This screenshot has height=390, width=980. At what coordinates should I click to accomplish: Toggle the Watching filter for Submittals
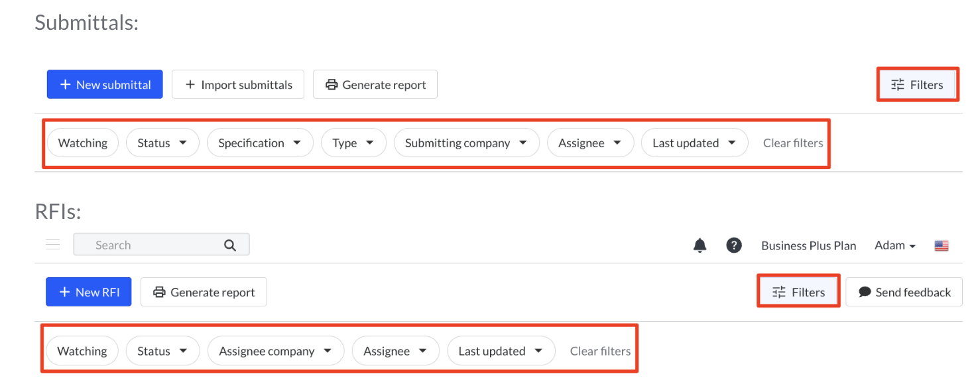click(x=82, y=143)
